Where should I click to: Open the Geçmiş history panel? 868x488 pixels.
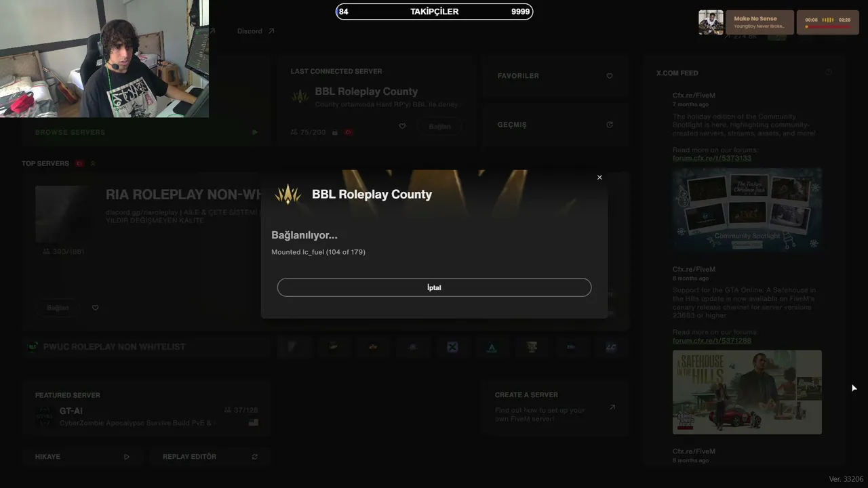click(555, 125)
